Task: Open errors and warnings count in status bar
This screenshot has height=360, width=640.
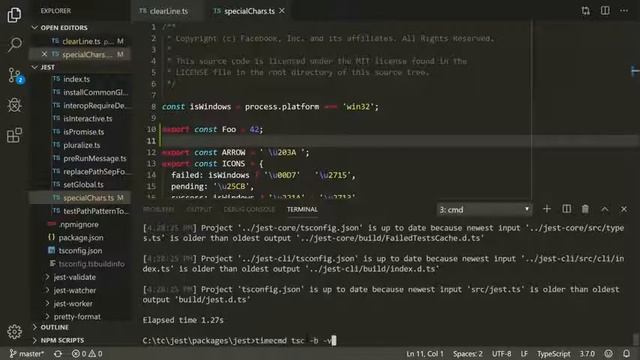Action: [x=87, y=353]
